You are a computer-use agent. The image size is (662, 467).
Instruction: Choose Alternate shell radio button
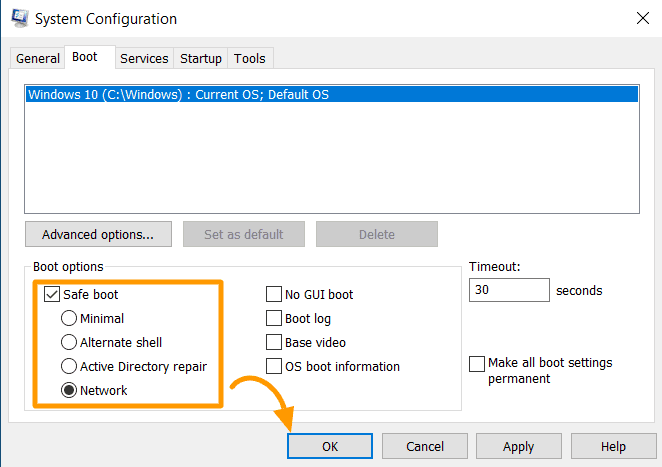point(69,342)
